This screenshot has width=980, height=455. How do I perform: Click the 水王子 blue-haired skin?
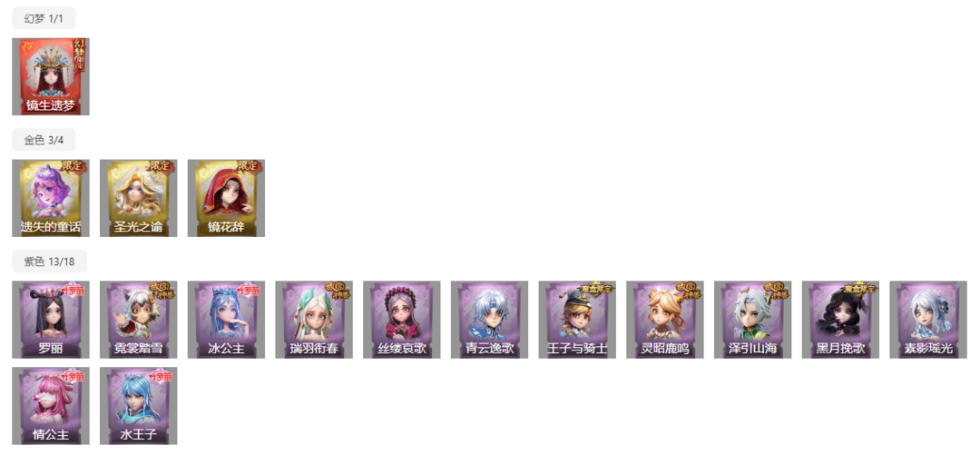138,406
